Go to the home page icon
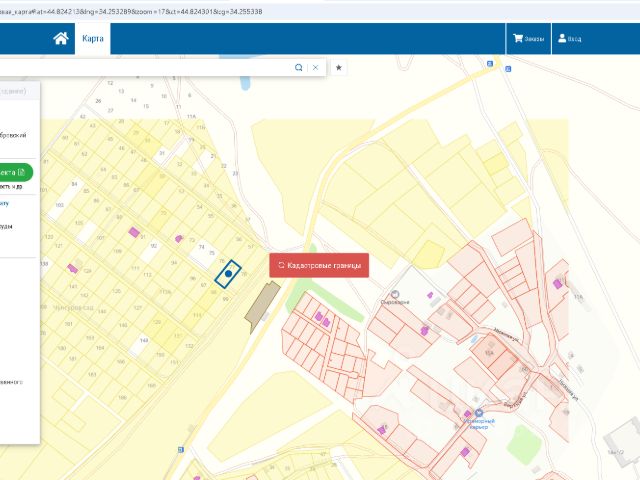The height and width of the screenshot is (480, 640). click(x=61, y=38)
